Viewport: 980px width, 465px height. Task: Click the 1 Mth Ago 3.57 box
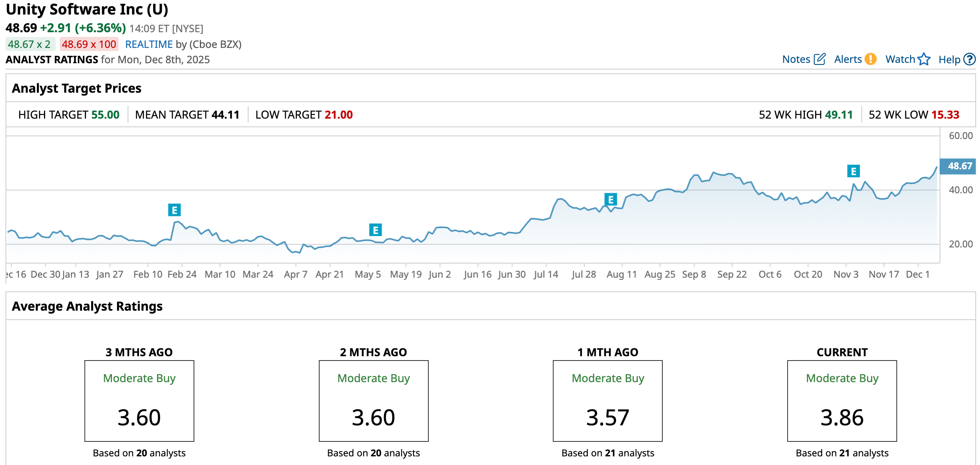click(607, 401)
